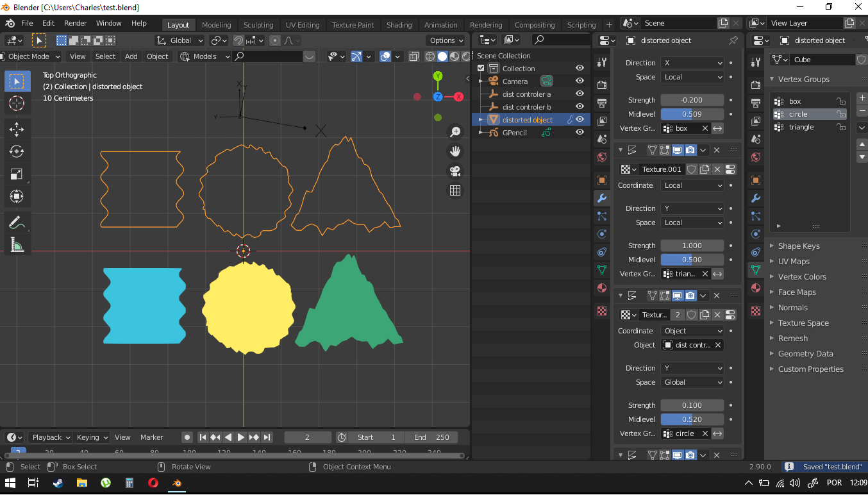Open Opera browser from the taskbar
868x495 pixels.
[153, 483]
